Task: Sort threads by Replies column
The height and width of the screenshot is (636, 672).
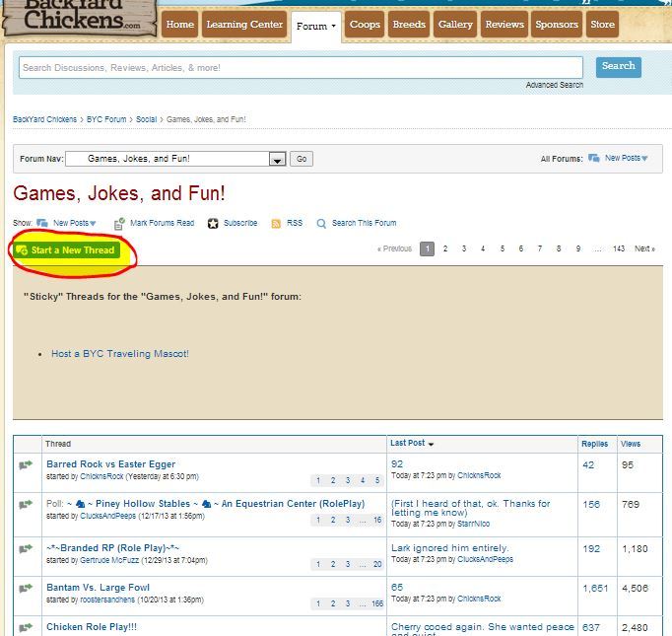Action: (594, 444)
